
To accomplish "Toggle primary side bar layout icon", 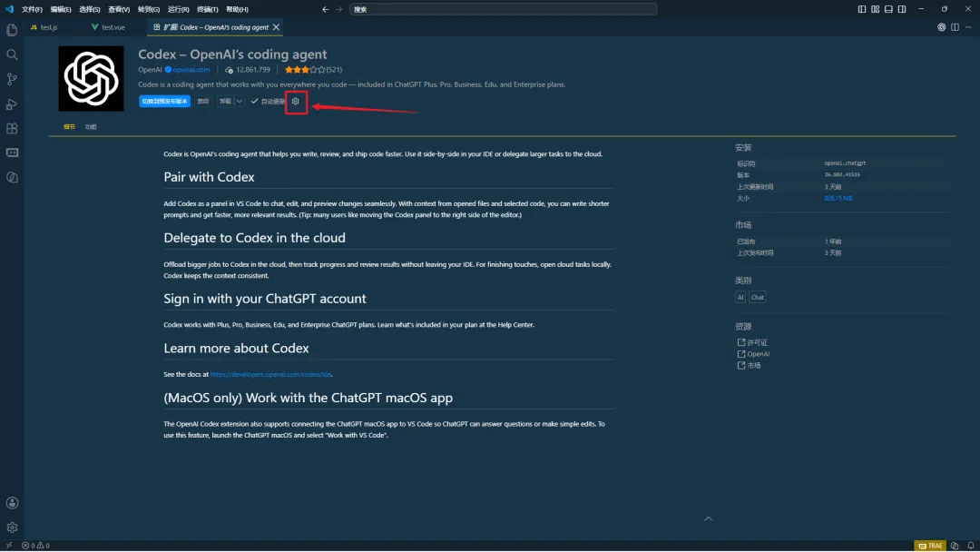I will (x=862, y=9).
